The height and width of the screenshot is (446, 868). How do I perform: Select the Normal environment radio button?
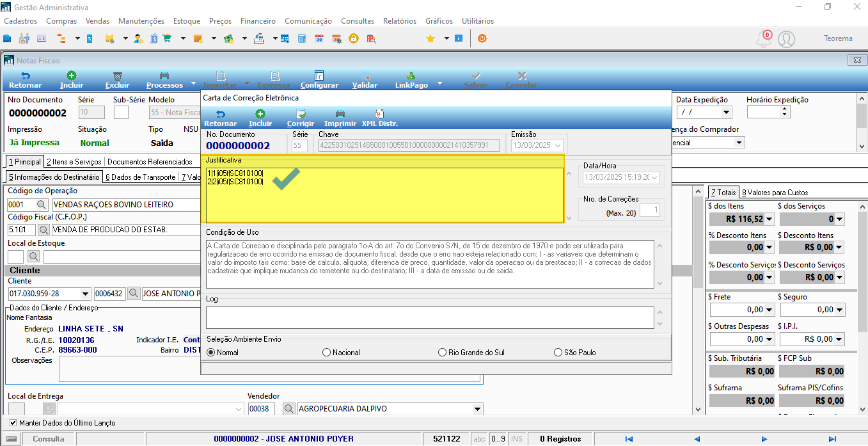click(x=211, y=353)
